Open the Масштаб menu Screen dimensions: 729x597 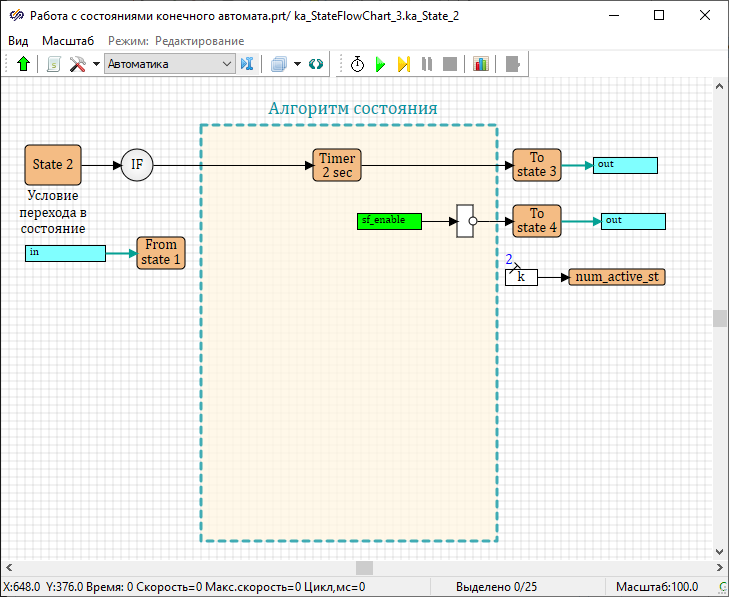tap(68, 40)
